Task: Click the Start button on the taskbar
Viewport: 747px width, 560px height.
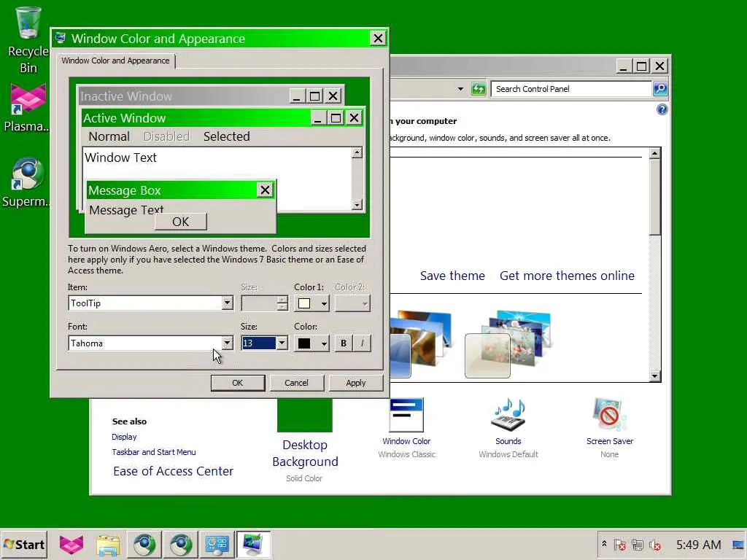Action: tap(24, 544)
